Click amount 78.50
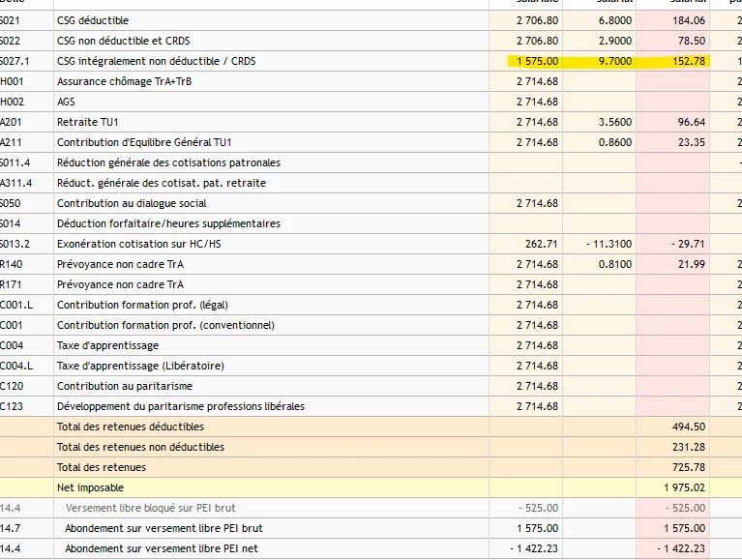This screenshot has height=560, width=742. pyautogui.click(x=692, y=41)
